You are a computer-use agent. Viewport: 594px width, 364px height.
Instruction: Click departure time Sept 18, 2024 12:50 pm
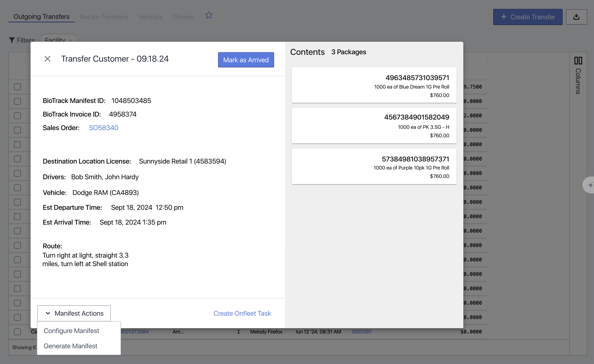[x=147, y=207]
